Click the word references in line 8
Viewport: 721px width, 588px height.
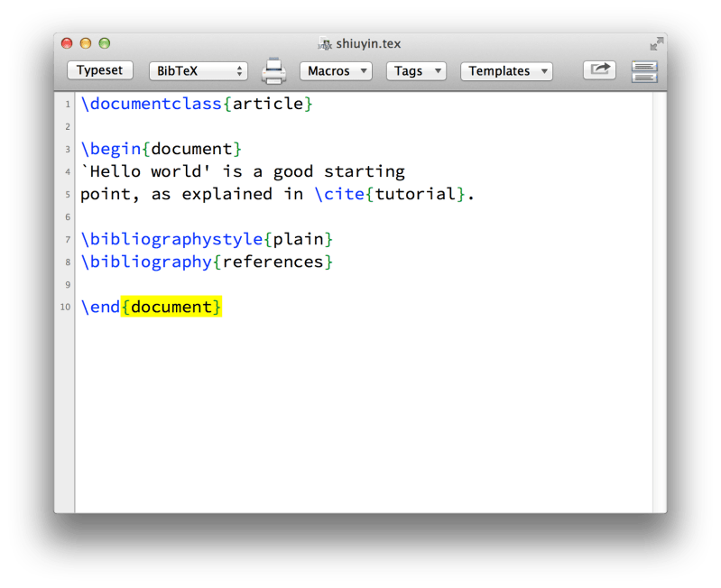tap(273, 262)
